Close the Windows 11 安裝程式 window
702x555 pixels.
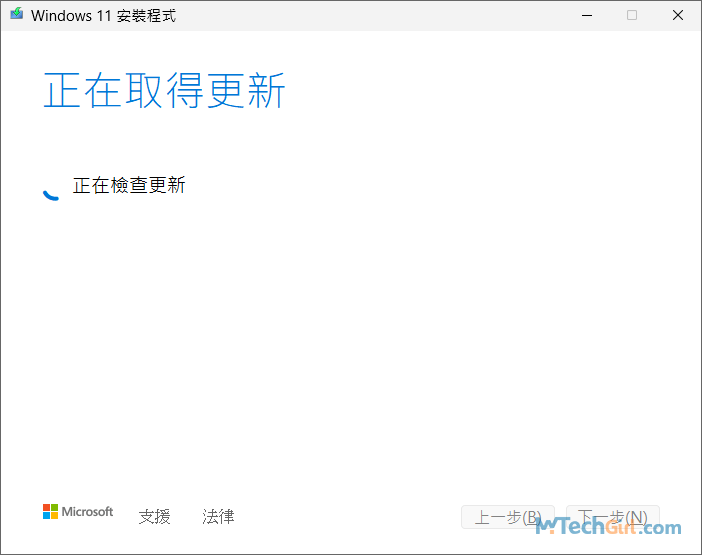pos(678,15)
